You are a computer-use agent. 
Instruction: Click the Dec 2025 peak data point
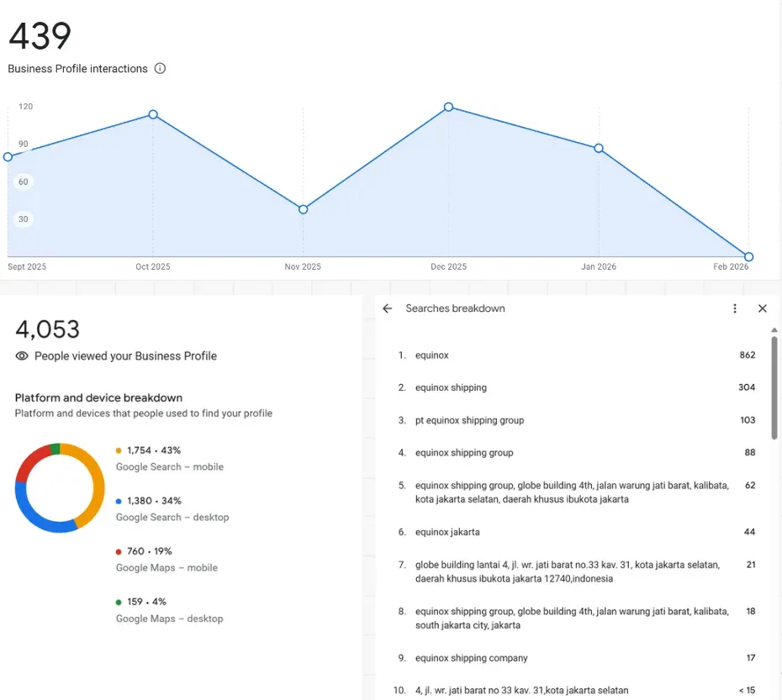coord(448,107)
